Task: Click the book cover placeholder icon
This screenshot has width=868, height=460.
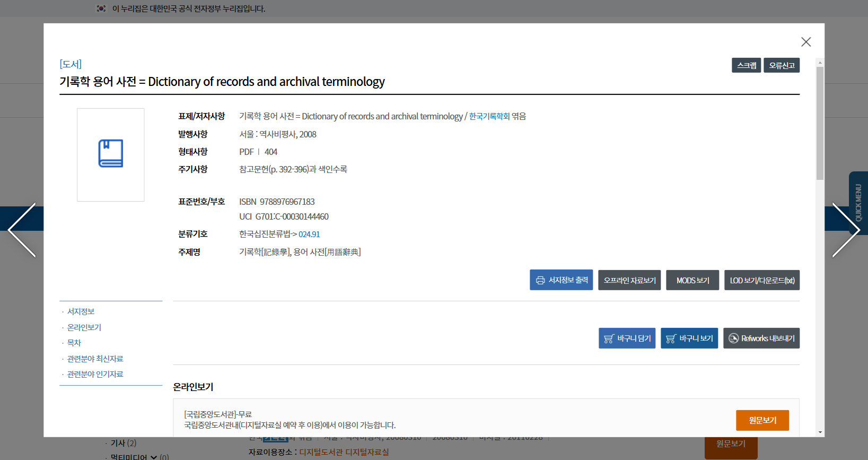Action: coord(110,154)
